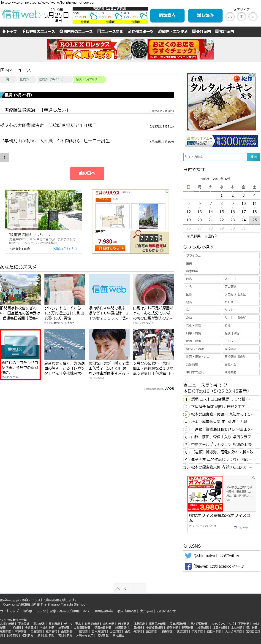Click pagination page 1

[5, 157]
